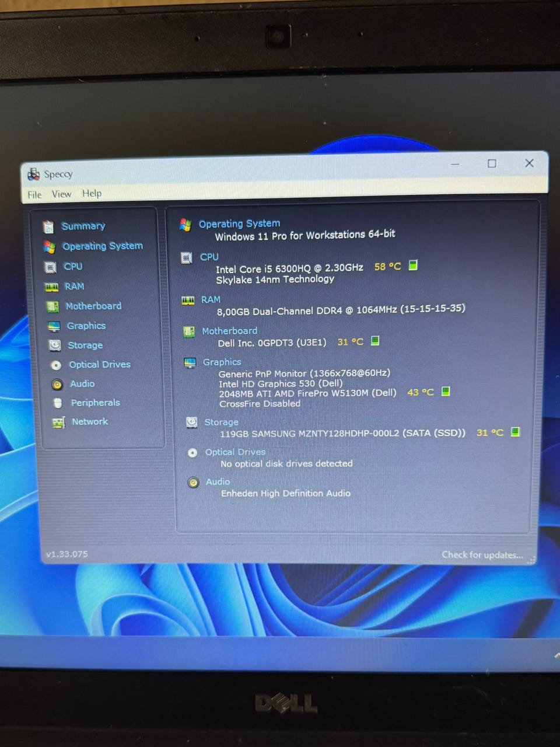
Task: Click the SSD temperature indicator beside 31 °C
Action: pyautogui.click(x=515, y=432)
